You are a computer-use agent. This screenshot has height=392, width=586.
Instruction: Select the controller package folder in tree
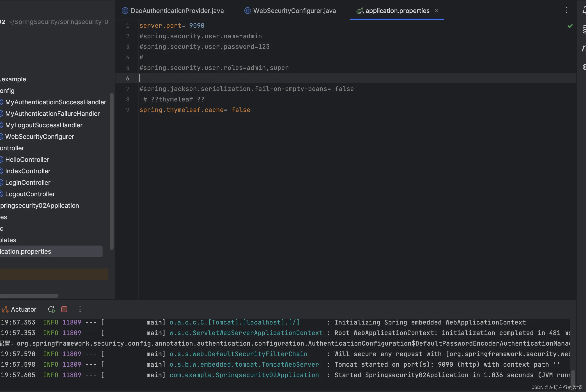[x=12, y=148]
